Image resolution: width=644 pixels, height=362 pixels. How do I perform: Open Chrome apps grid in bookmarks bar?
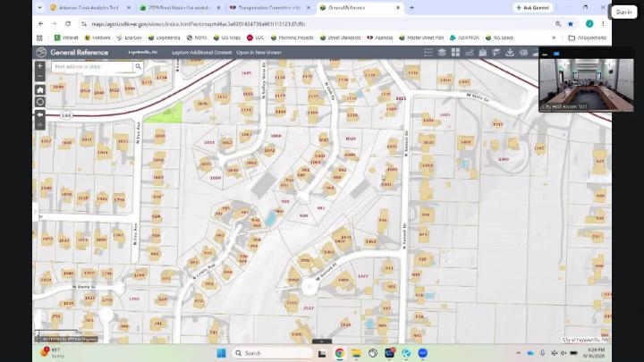click(39, 38)
